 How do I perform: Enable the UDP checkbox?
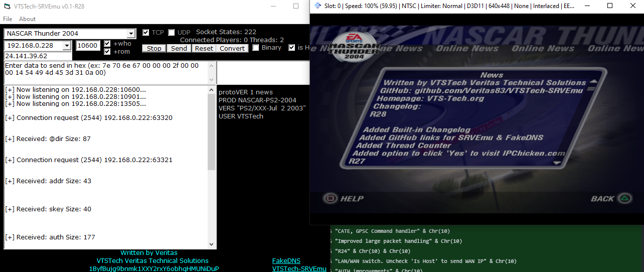pos(172,32)
